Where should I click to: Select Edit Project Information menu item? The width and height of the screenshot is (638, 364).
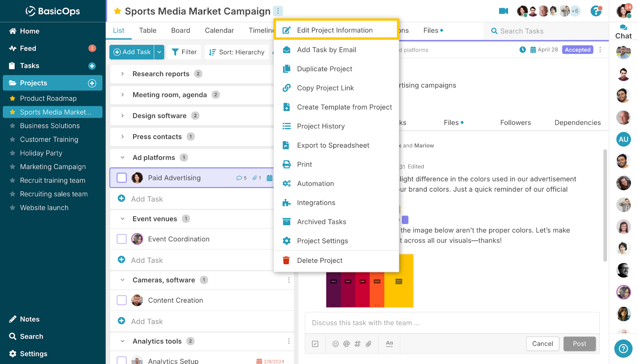tap(335, 30)
